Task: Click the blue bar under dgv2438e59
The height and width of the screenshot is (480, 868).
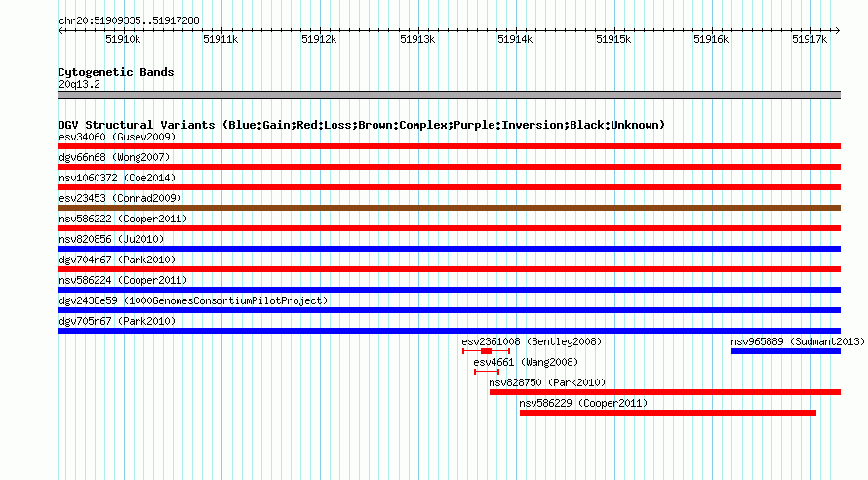Action: point(449,310)
